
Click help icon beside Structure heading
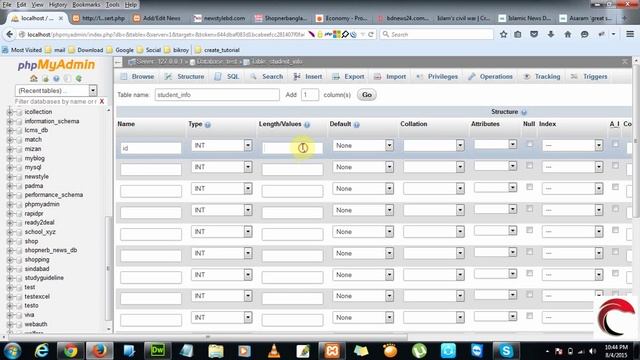524,112
